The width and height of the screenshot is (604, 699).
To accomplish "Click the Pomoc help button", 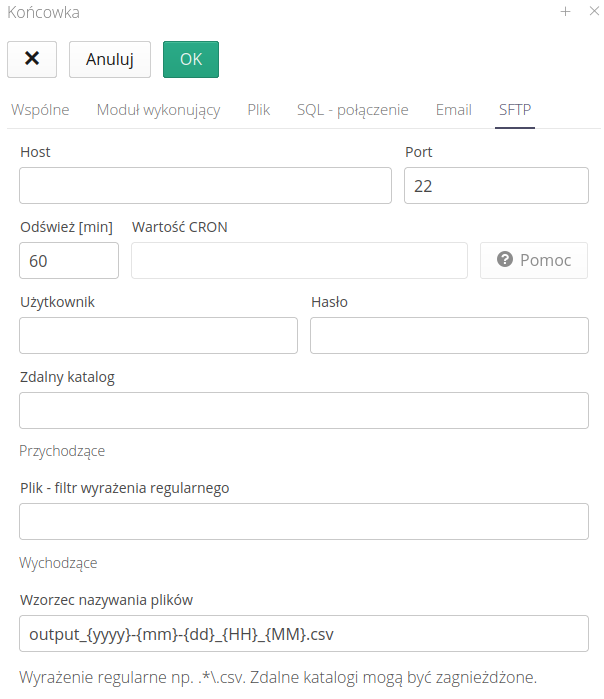I will pos(534,260).
